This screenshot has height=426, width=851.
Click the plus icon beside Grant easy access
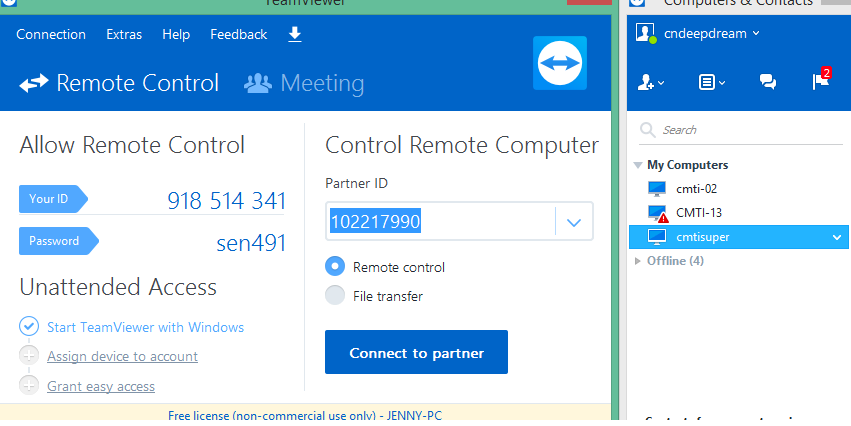click(x=29, y=385)
